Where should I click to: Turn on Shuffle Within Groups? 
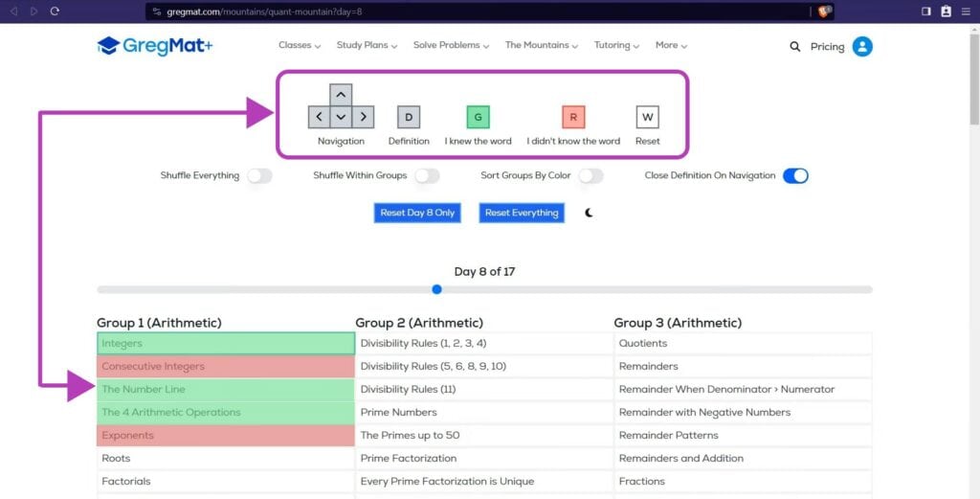click(x=427, y=175)
